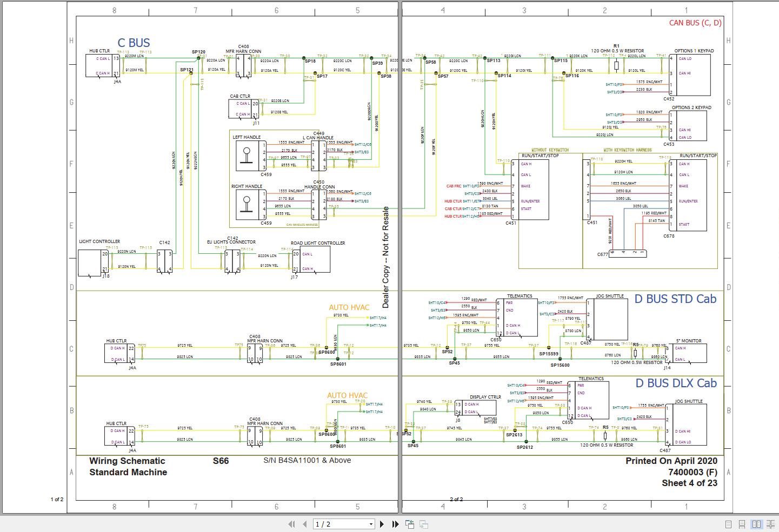Rotate the page clockwise
Screen dimensions: 779x532
423,524
